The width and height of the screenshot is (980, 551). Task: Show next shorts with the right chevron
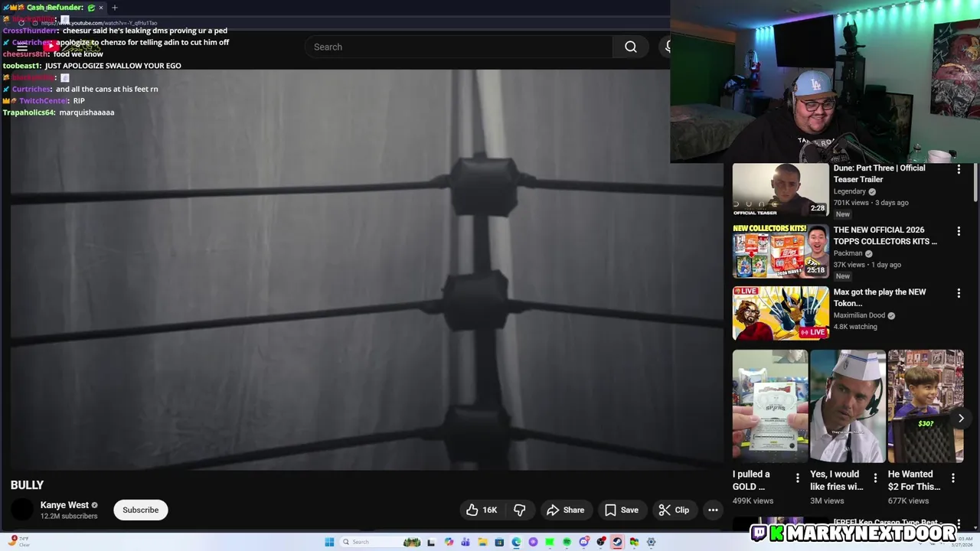[961, 418]
